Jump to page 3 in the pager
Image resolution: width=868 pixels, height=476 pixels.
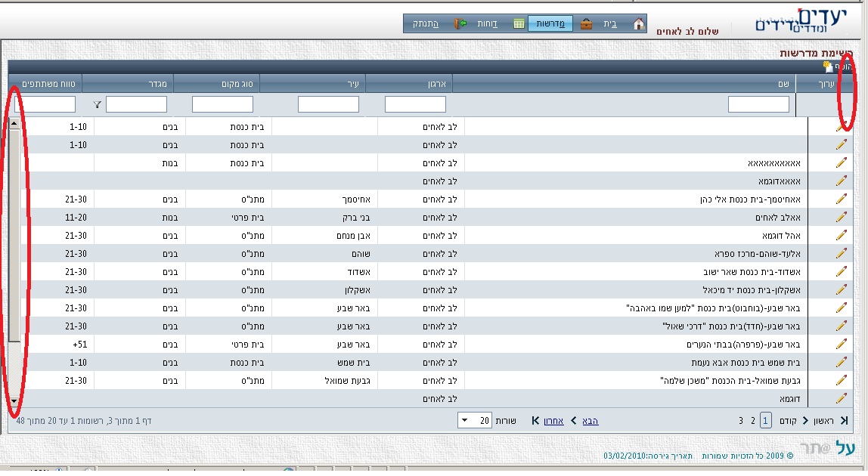click(741, 421)
